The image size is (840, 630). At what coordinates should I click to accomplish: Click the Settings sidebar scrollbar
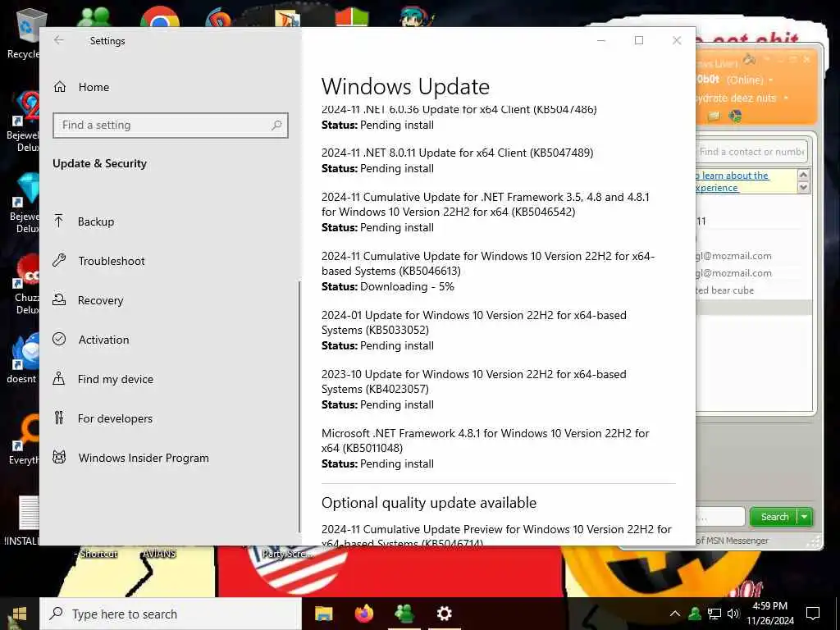[299, 405]
